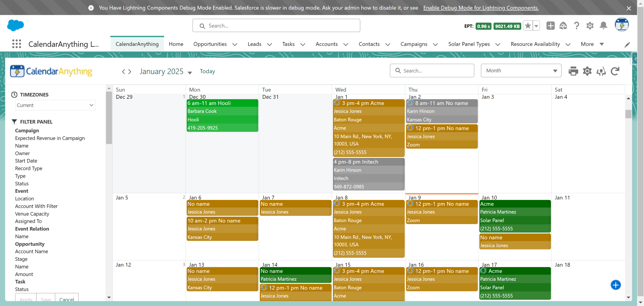
Task: Click the Today link
Action: click(x=207, y=71)
